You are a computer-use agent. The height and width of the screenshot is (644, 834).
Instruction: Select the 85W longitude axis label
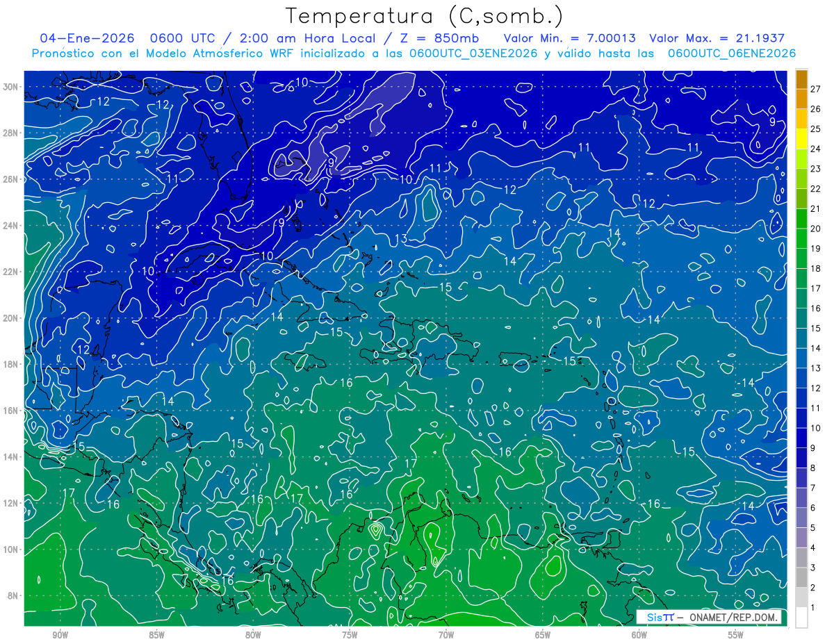click(156, 635)
